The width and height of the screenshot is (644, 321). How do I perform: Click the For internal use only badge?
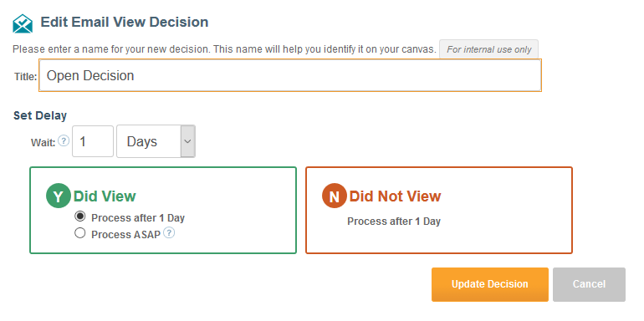click(488, 49)
